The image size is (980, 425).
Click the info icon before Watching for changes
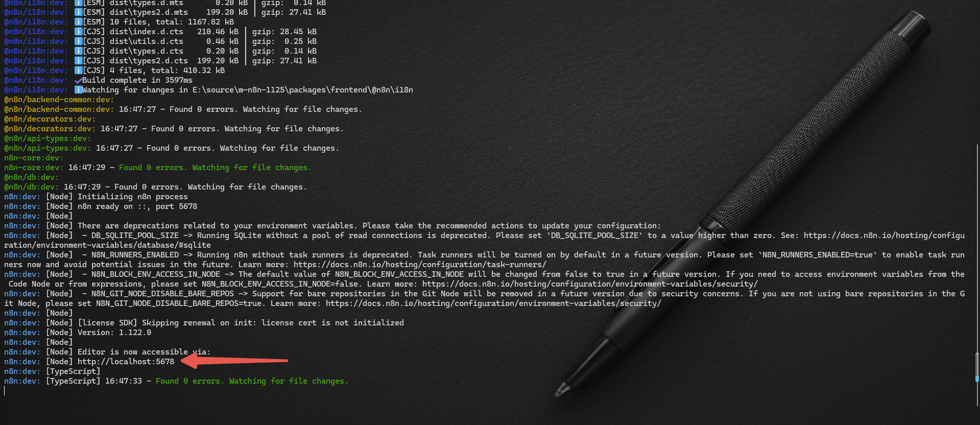pyautogui.click(x=78, y=90)
